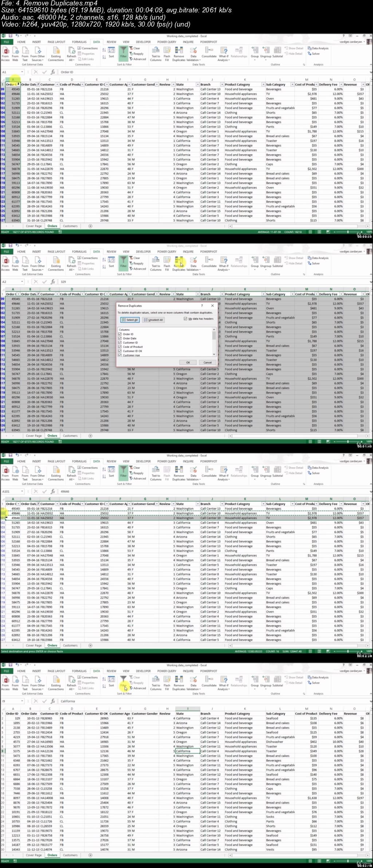The height and width of the screenshot is (868, 373).
Task: Switch to FORMULAS tab in the 00:02:28 frame
Action: click(x=79, y=461)
